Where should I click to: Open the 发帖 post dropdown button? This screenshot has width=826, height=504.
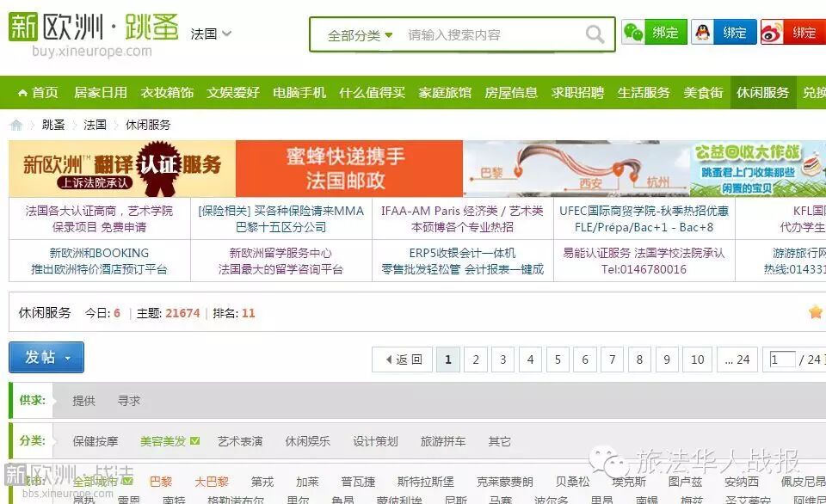pyautogui.click(x=46, y=357)
